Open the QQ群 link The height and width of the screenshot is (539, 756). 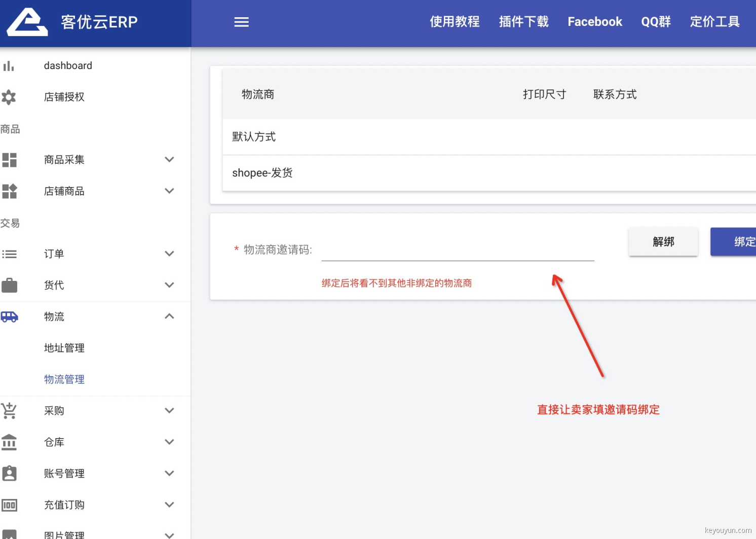656,22
